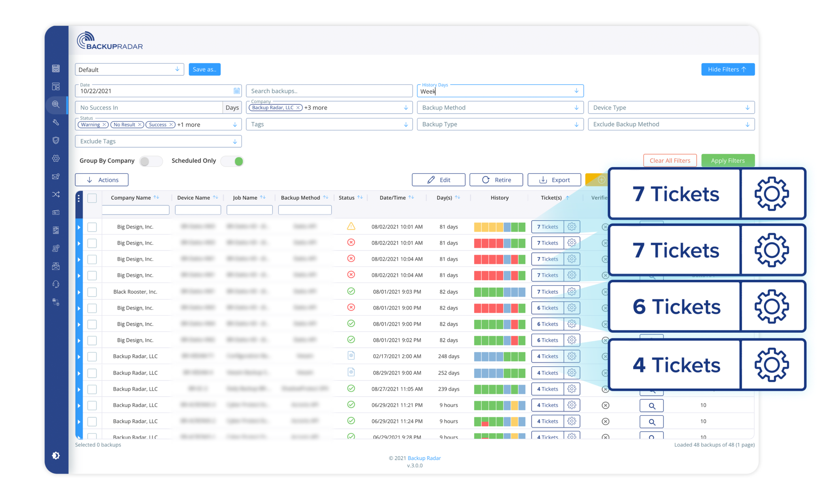
Task: Check the select-all checkbox in table header
Action: [x=92, y=198]
